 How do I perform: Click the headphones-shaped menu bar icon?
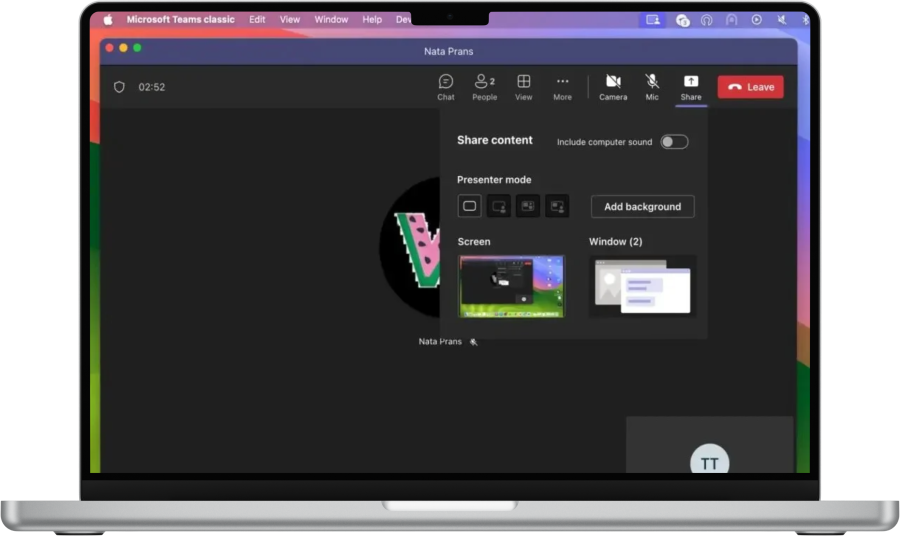click(x=707, y=20)
